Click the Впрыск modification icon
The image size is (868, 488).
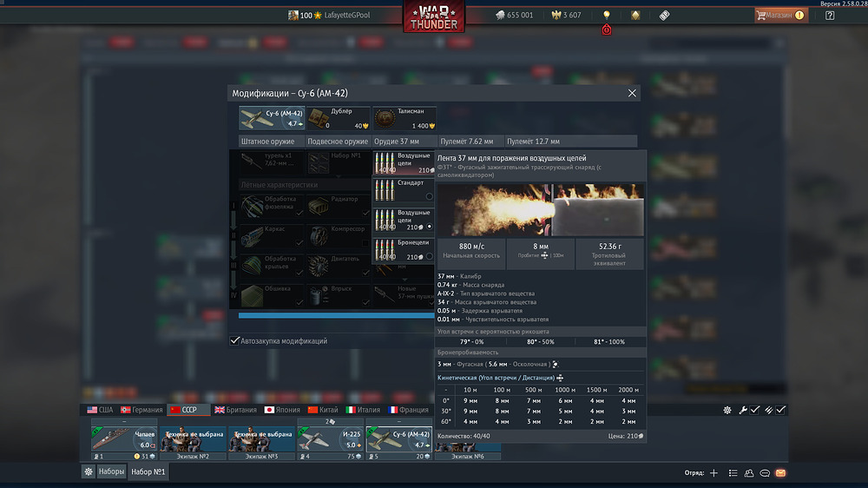click(x=319, y=295)
